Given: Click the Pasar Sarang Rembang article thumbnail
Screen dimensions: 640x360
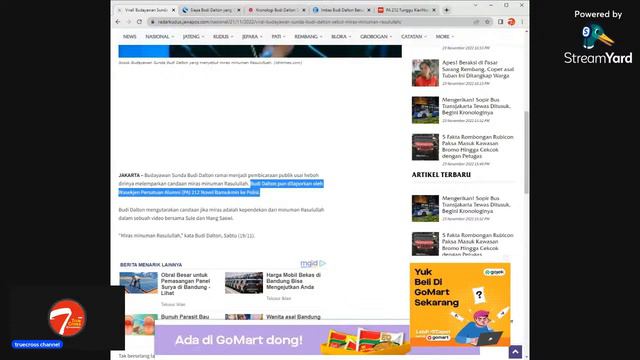Looking at the screenshot, I should pos(425,73).
